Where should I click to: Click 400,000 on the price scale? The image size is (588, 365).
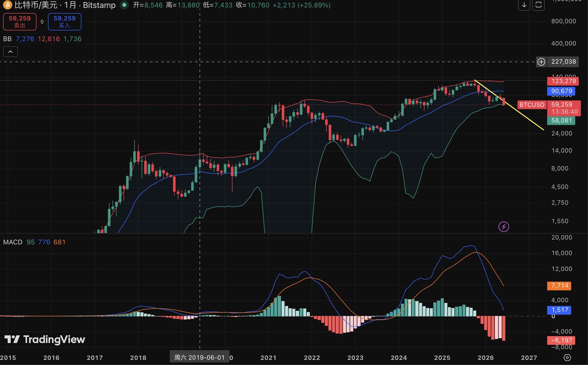pyautogui.click(x=563, y=44)
